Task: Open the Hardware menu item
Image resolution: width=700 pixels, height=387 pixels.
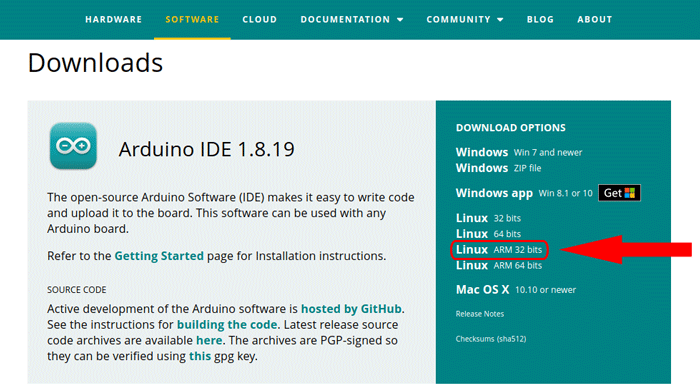Action: pyautogui.click(x=113, y=20)
